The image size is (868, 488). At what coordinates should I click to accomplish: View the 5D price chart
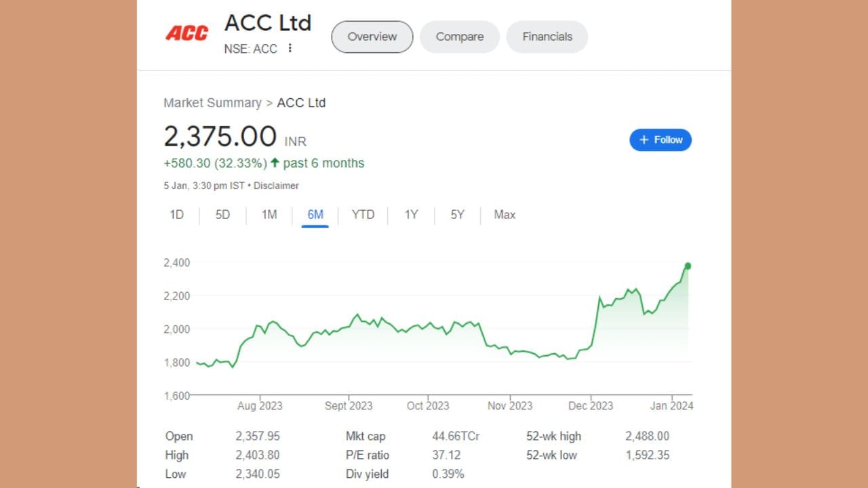point(222,214)
